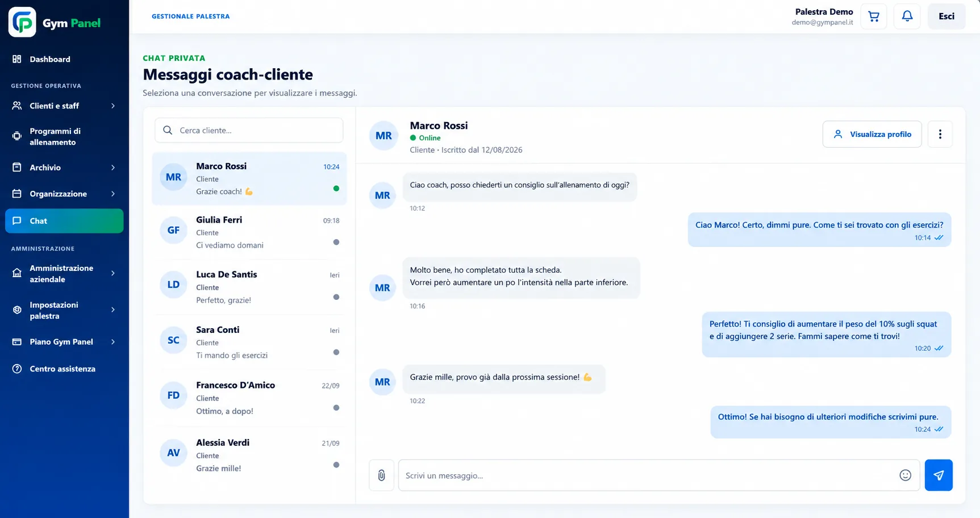Expand Clienti e staff submenu
The width and height of the screenshot is (980, 518).
pos(113,106)
